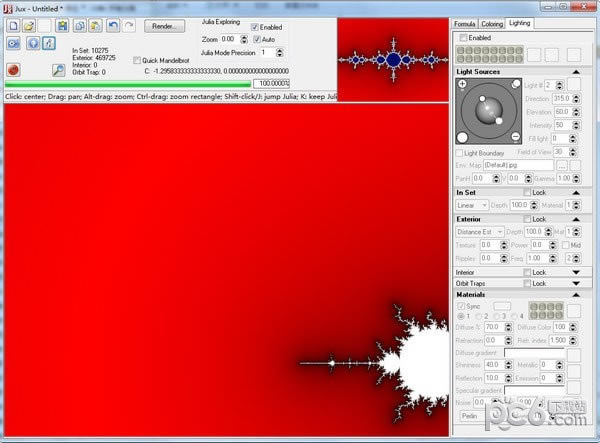The height and width of the screenshot is (443, 600).
Task: Click the Open file folder icon
Action: (30, 25)
